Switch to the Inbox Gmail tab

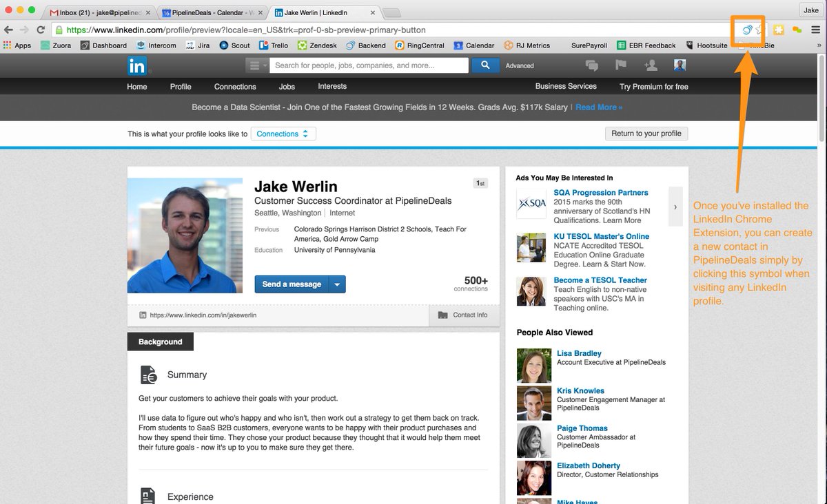click(x=100, y=12)
